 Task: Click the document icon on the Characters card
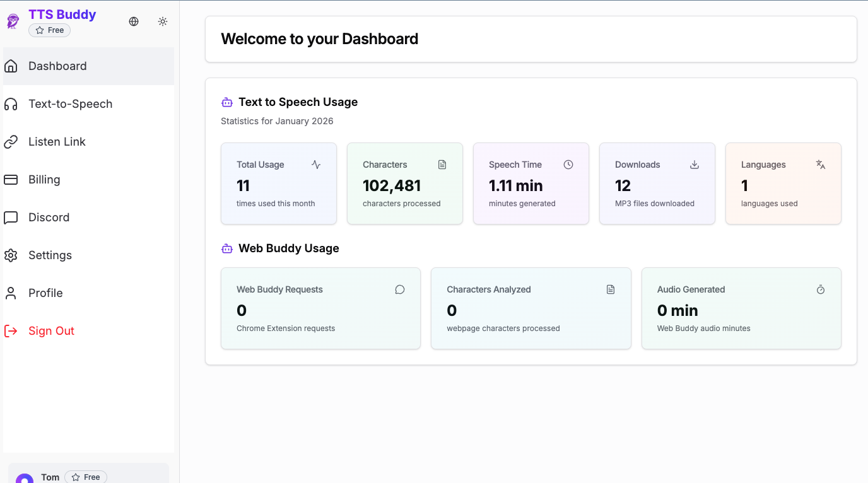coord(442,164)
